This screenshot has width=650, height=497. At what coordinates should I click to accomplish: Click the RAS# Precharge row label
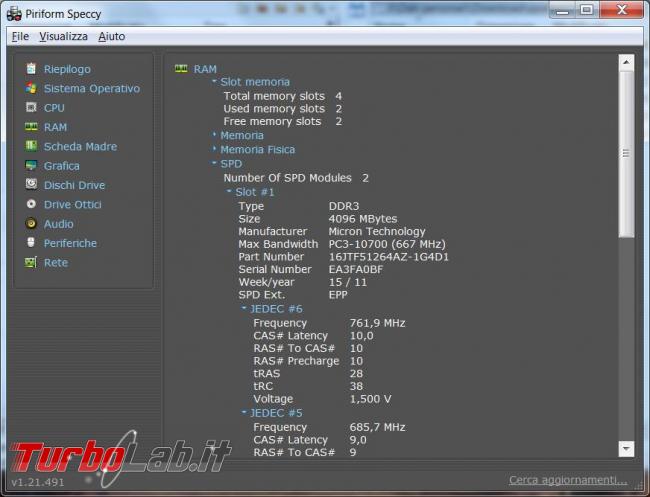click(296, 361)
